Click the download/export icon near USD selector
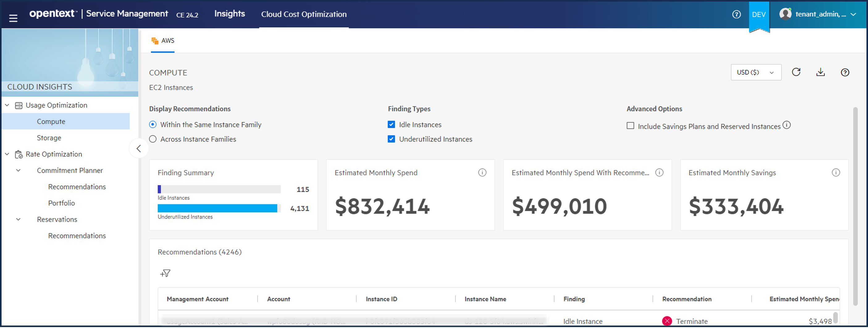The width and height of the screenshot is (868, 328). (x=820, y=72)
